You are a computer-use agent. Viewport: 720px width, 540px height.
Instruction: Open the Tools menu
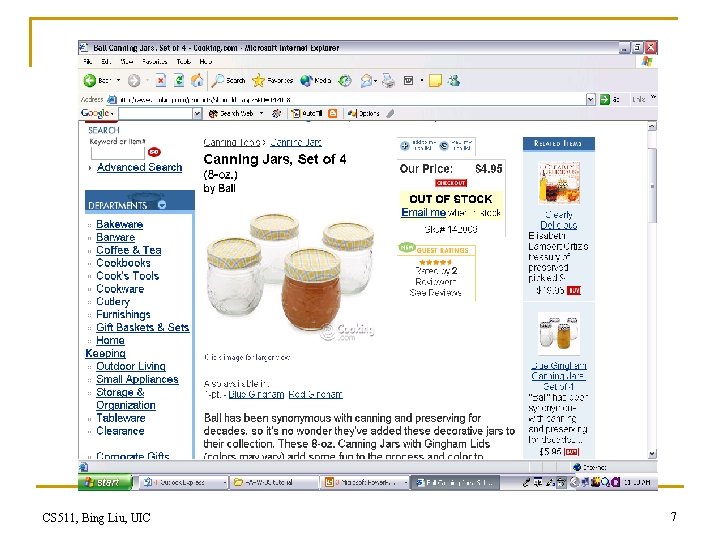coord(184,62)
